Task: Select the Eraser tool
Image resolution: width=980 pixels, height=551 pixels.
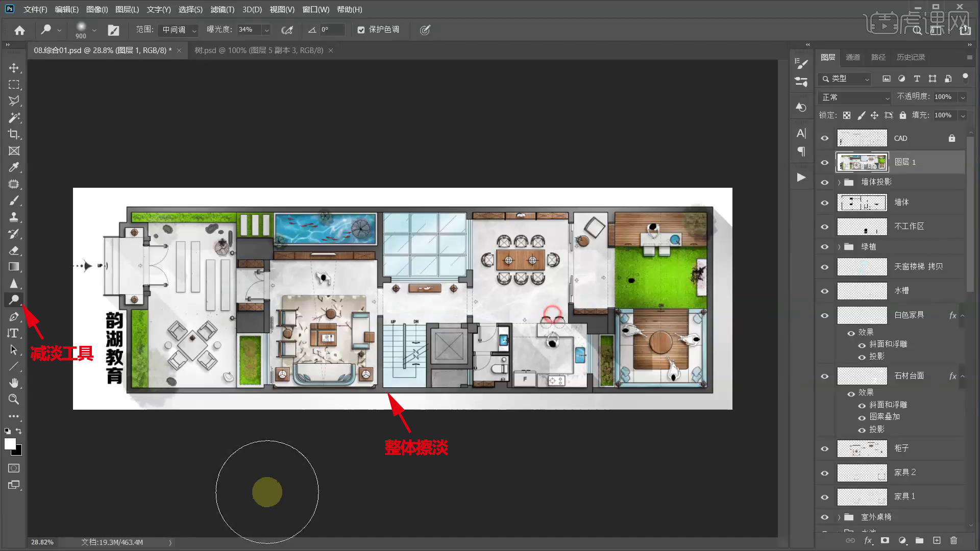Action: (14, 251)
